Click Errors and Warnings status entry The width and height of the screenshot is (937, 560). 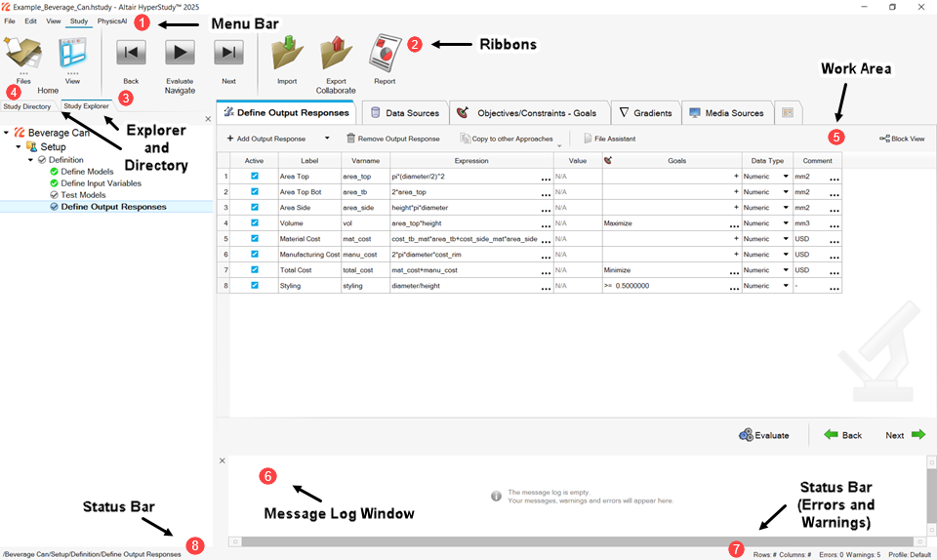849,554
